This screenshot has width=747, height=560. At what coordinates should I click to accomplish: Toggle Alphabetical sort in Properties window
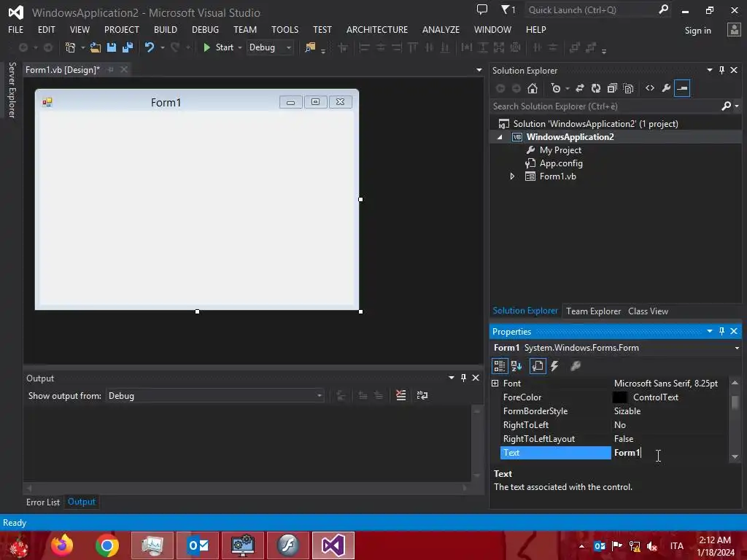[x=516, y=366]
